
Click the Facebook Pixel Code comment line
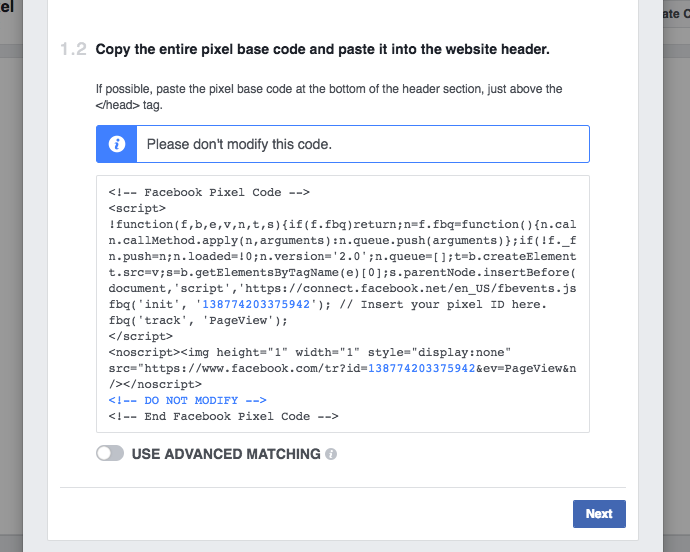(209, 192)
